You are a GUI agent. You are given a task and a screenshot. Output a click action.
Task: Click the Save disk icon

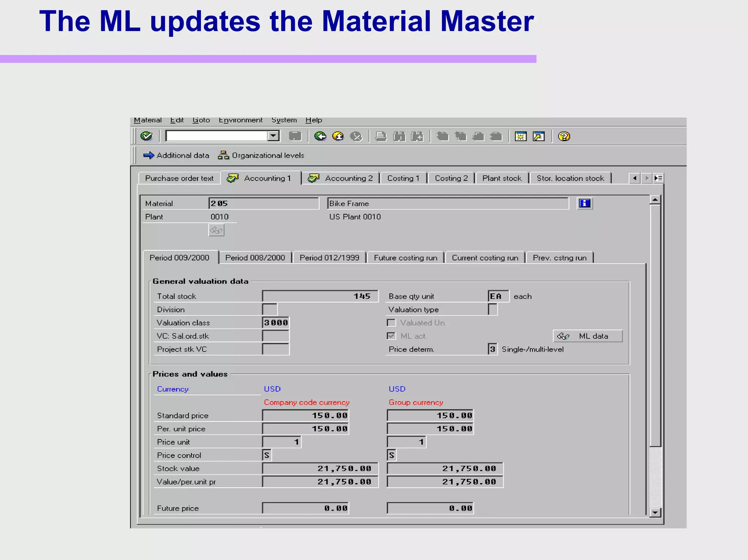295,136
